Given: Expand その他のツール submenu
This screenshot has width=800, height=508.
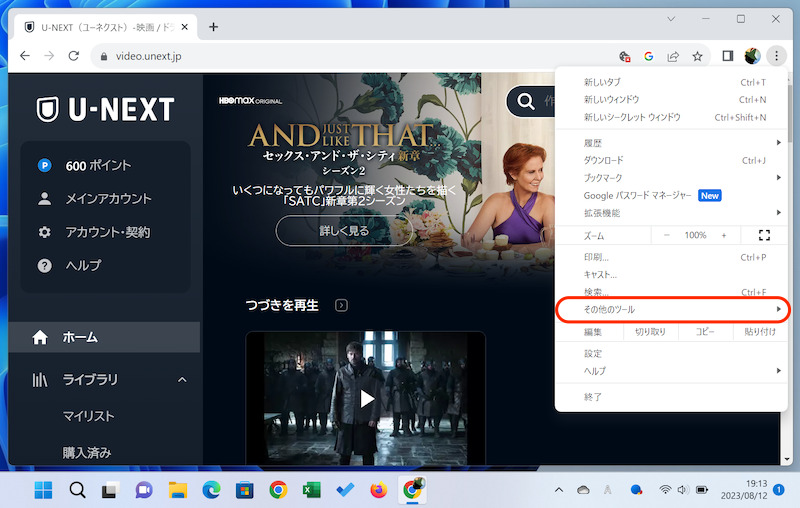Looking at the screenshot, I should tap(671, 309).
